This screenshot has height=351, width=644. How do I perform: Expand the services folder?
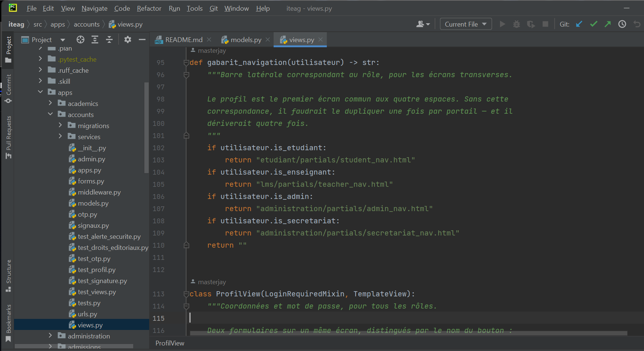[60, 136]
